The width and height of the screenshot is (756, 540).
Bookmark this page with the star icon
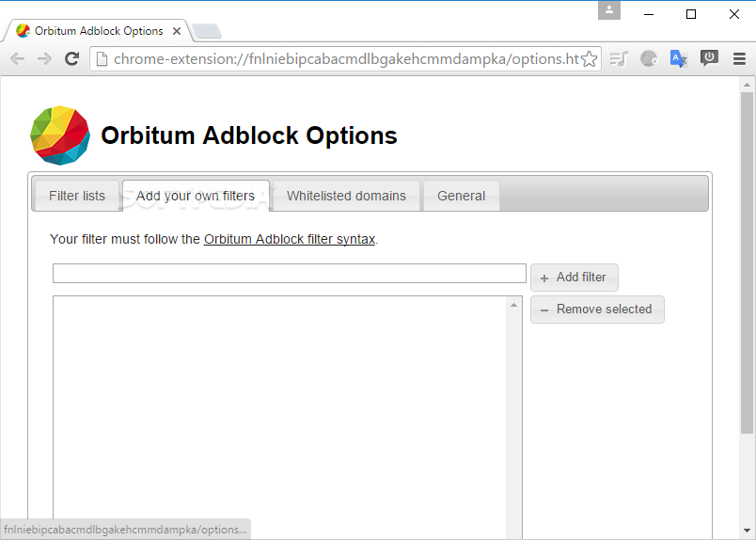pos(589,59)
